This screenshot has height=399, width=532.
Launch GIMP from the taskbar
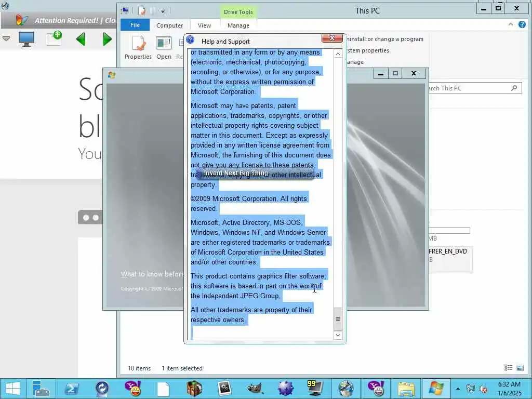point(255,389)
